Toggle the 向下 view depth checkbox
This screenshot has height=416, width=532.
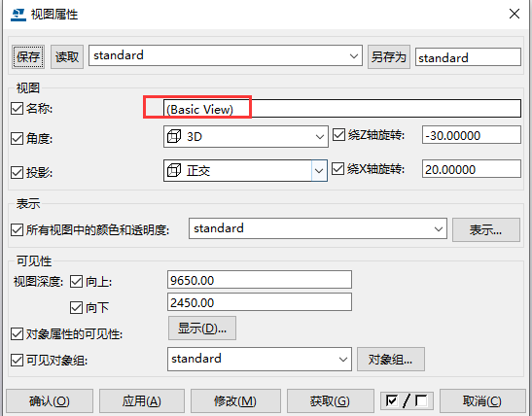76,307
